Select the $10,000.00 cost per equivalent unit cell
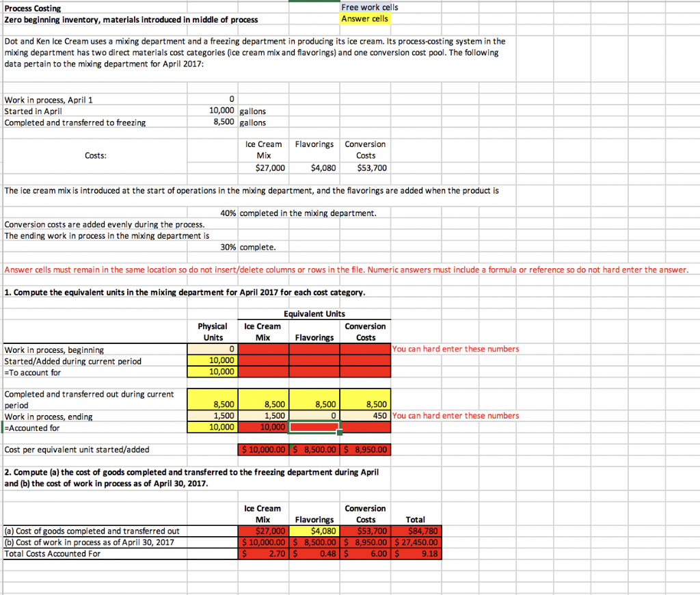This screenshot has height=595, width=700. (262, 449)
